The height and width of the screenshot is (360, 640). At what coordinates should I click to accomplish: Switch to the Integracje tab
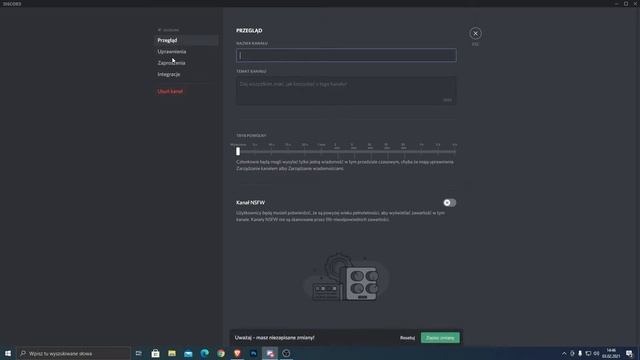tap(169, 75)
